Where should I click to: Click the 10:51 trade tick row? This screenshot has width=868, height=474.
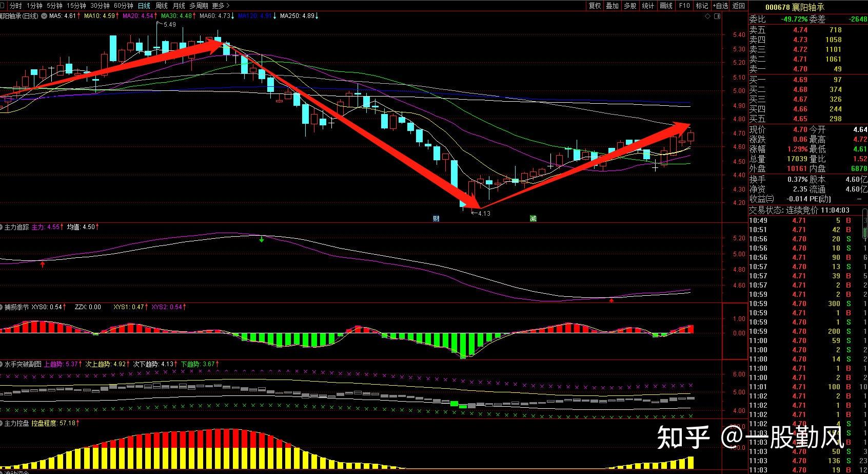click(x=808, y=230)
